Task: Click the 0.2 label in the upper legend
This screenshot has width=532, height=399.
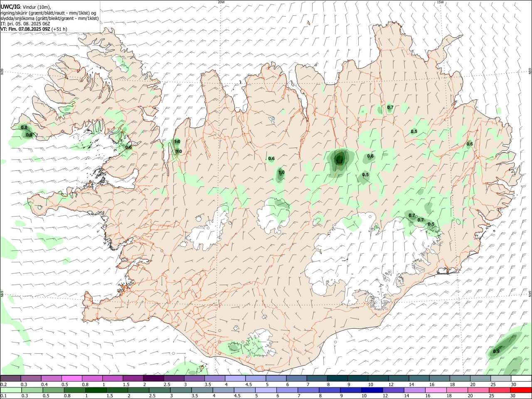Action: 3,384
